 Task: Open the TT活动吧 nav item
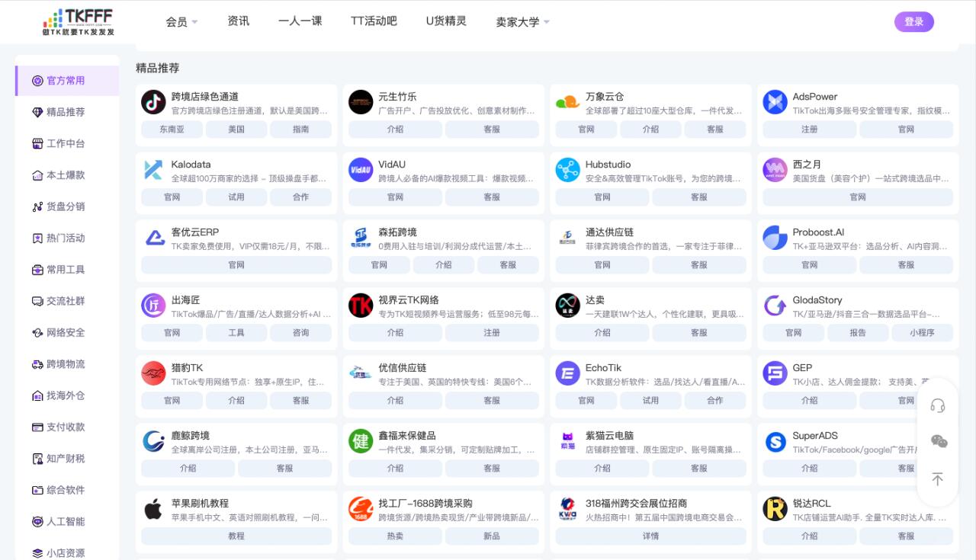[x=374, y=21]
